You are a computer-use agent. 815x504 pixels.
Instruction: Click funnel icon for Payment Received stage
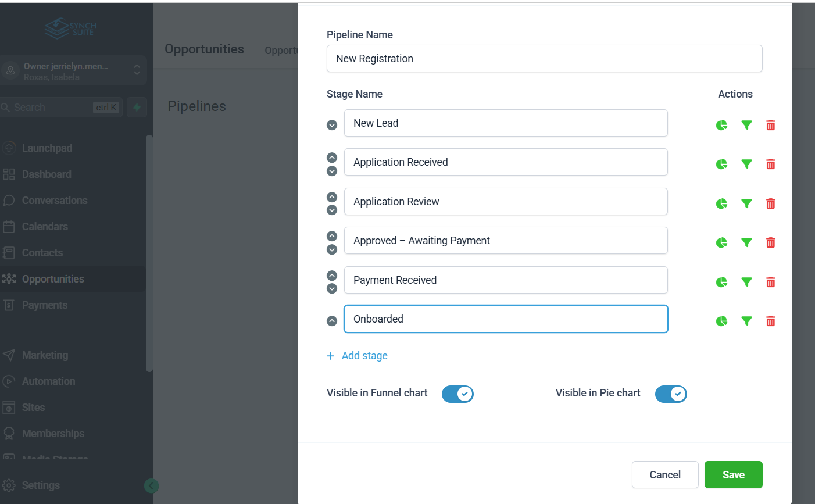tap(746, 282)
